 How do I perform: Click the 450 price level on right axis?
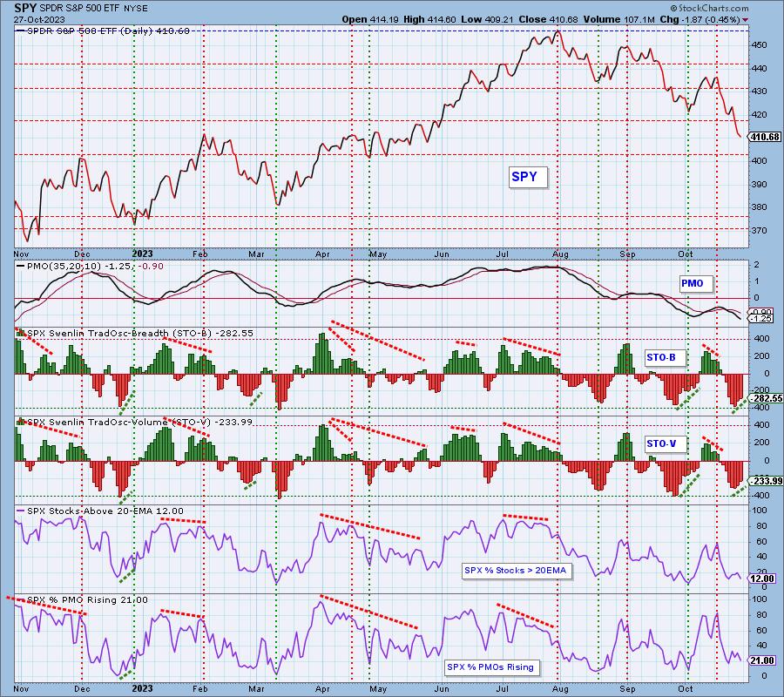[760, 45]
